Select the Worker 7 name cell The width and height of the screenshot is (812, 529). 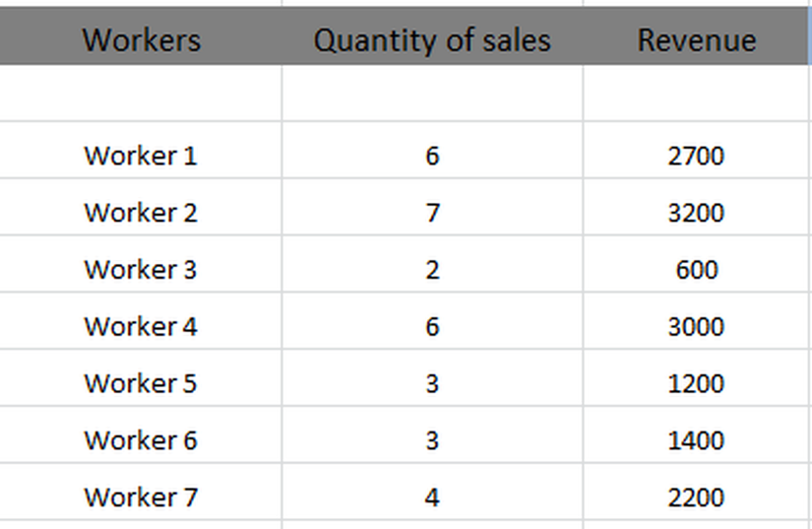tap(141, 497)
